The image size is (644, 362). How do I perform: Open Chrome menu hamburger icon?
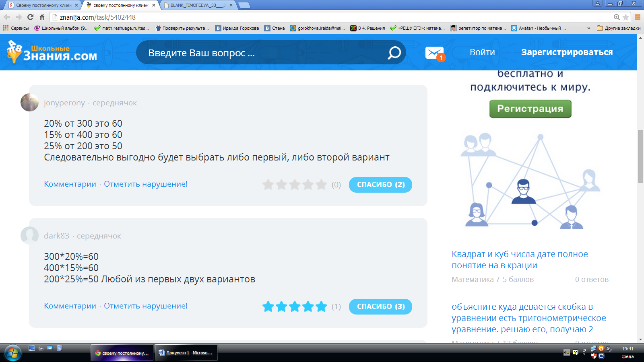(x=638, y=17)
